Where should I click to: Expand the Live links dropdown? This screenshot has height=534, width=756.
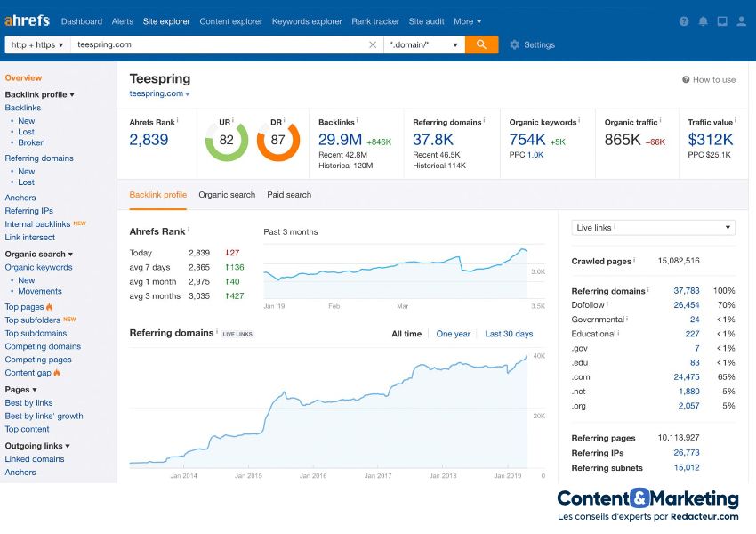[653, 228]
